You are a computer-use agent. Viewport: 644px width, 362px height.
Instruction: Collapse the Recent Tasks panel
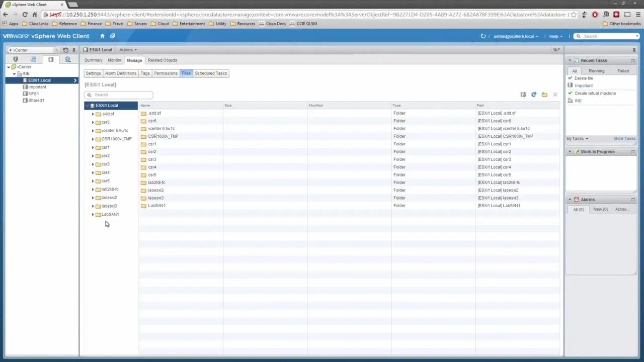click(570, 60)
